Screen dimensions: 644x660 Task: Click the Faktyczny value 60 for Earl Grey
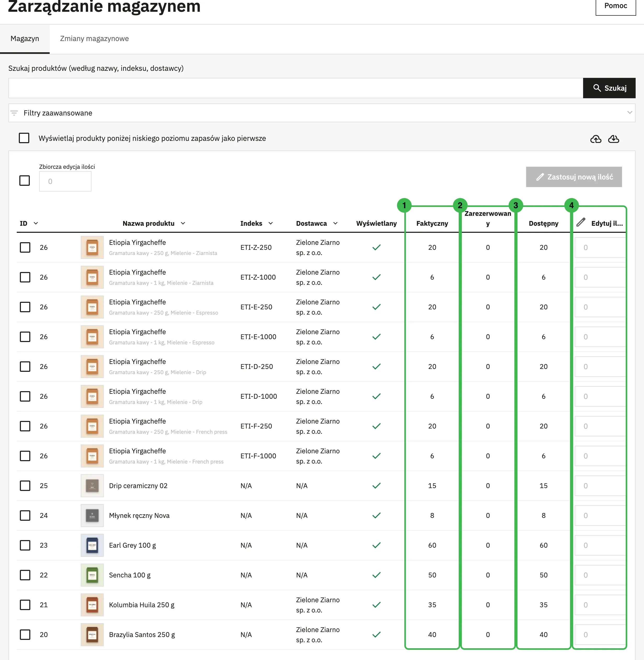click(432, 545)
